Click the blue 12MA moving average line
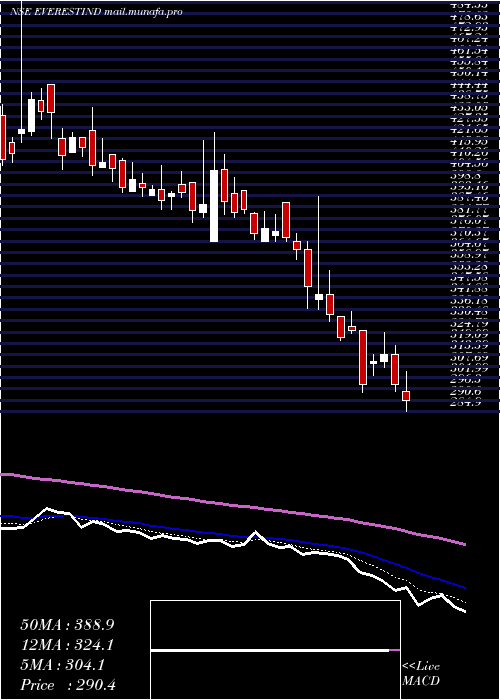Screen dimensions: 500x700 tap(232, 535)
